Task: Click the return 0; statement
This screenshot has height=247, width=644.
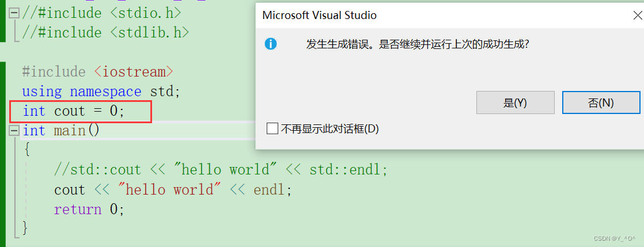Action: [89, 210]
